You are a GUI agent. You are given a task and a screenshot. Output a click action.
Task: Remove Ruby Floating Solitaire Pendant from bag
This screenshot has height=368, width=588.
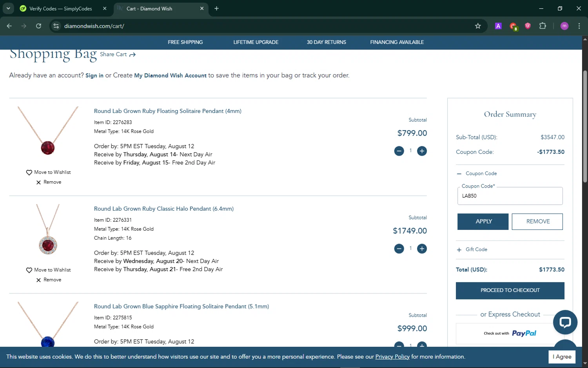(49, 182)
